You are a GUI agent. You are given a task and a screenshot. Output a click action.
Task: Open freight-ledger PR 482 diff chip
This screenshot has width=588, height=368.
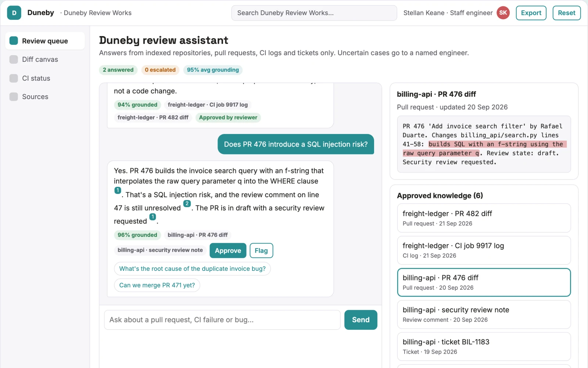[x=153, y=117]
